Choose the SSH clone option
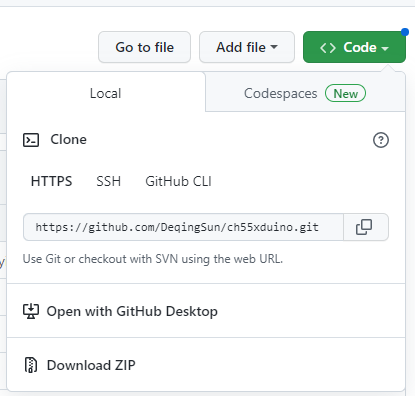This screenshot has width=415, height=396. click(x=108, y=181)
